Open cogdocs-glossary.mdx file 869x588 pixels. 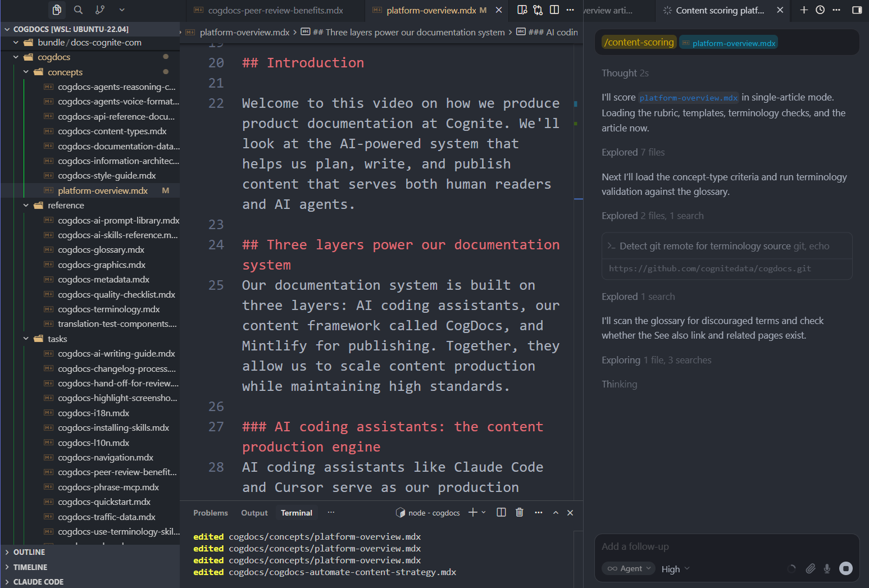[x=101, y=250]
